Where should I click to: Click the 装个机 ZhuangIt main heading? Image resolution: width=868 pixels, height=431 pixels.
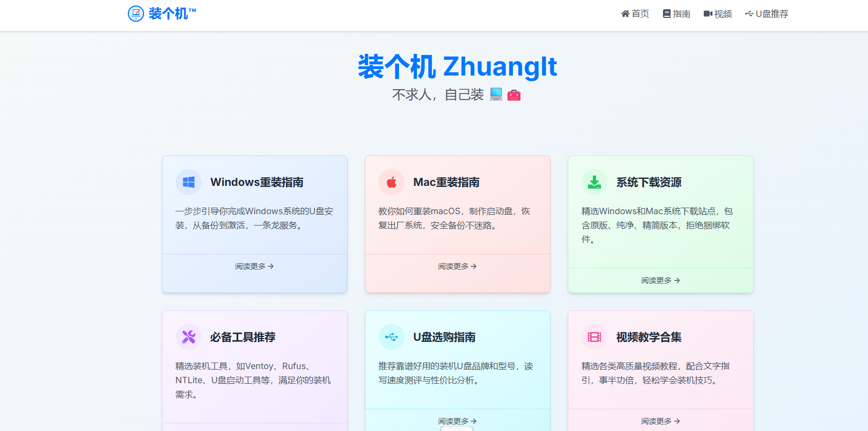[x=457, y=66]
